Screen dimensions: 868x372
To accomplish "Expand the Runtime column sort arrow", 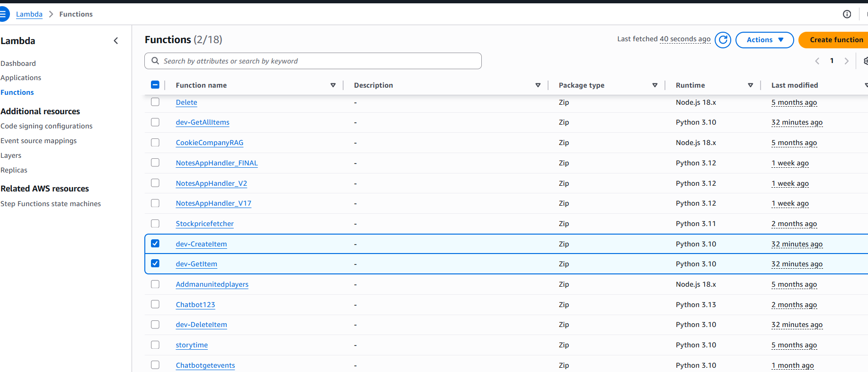I will coord(750,85).
